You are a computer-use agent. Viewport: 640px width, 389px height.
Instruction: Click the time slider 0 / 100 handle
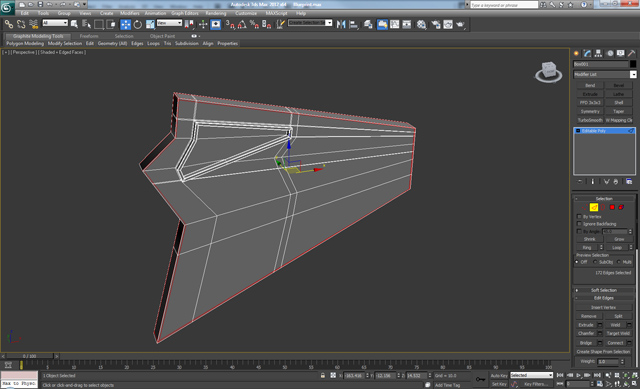(29, 356)
